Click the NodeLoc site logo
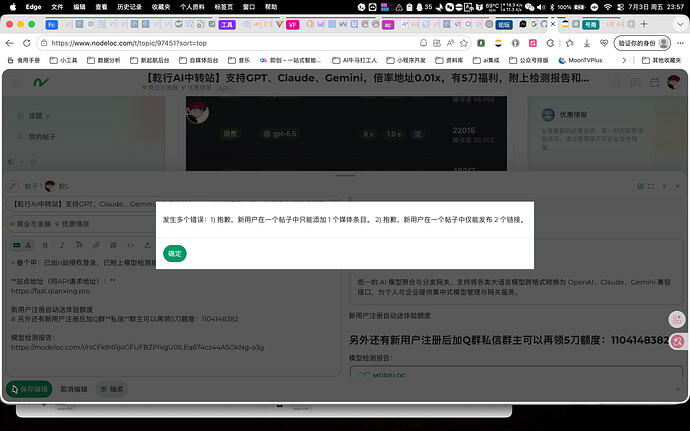Screen dimensions: 690x431 point(41,82)
